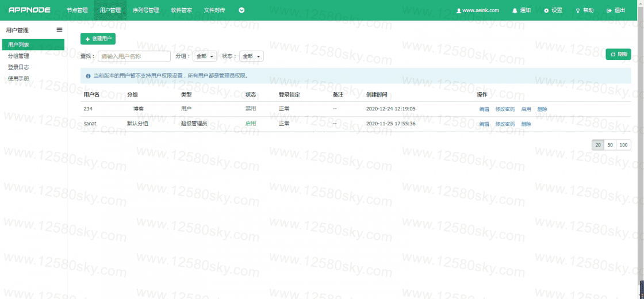Screen dimensions: 644x299
Task: Click 删除 for user sanat
Action: [526, 124]
